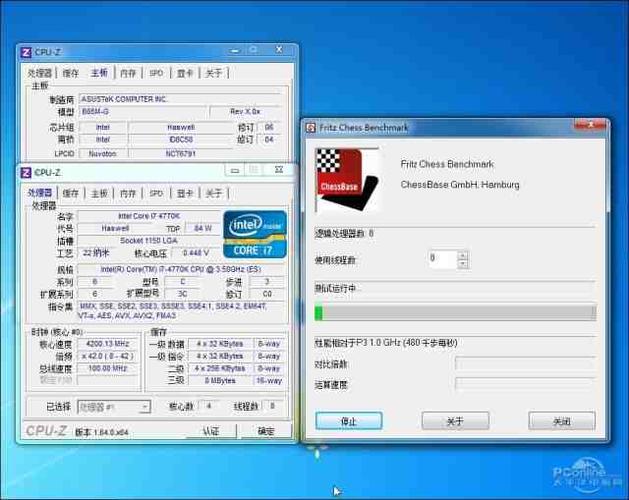Switch to SPD tab in back CPU-Z window
Viewport: 629px width, 500px height.
tap(156, 73)
